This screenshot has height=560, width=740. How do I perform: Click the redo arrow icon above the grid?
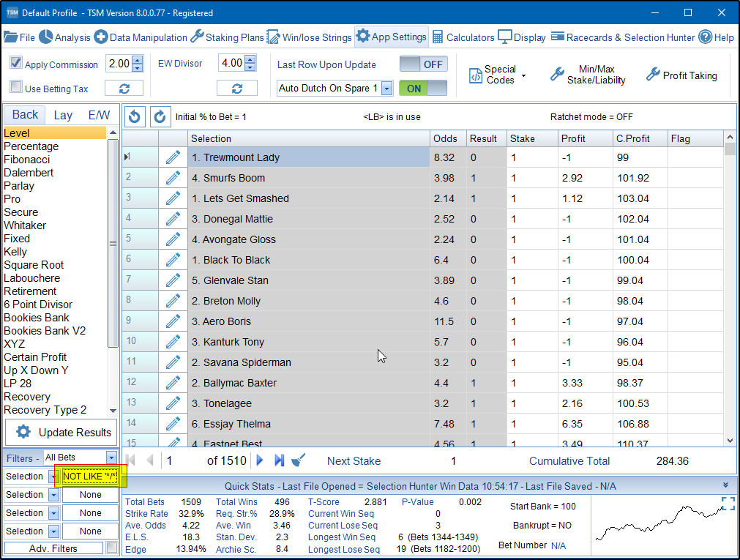160,116
